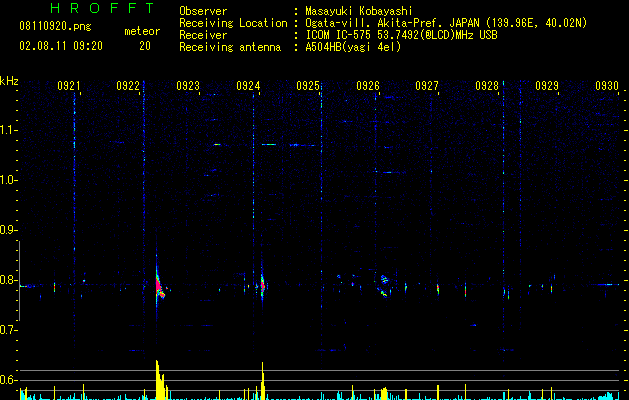Click the date stamp 02.08.11 09:20
629x400 pixels.
click(61, 46)
